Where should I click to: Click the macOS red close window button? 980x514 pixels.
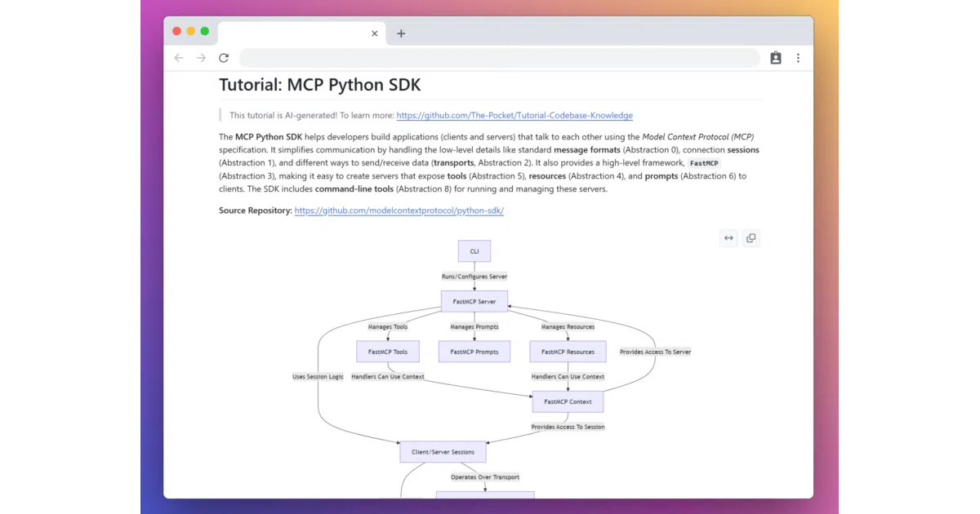tap(177, 31)
